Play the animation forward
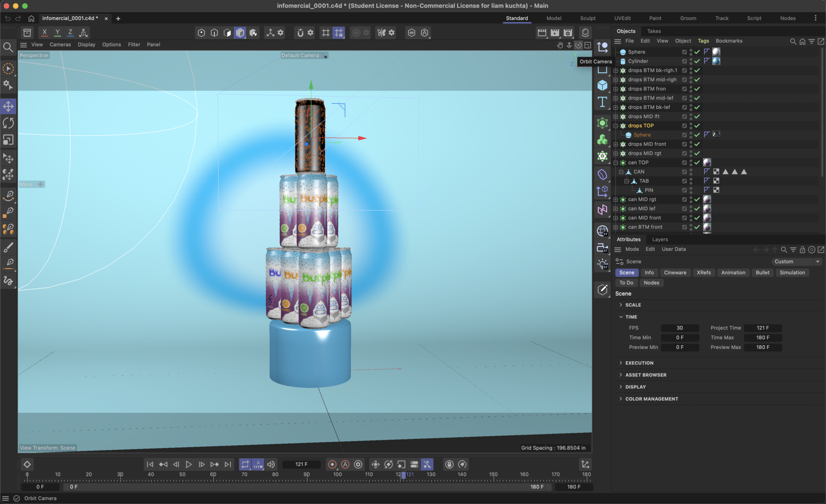 (x=189, y=464)
